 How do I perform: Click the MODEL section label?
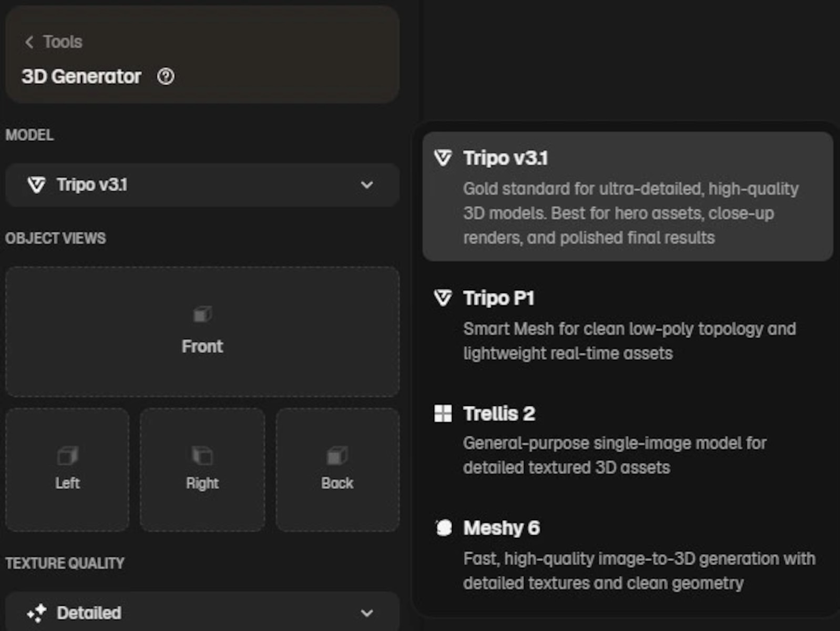(29, 135)
